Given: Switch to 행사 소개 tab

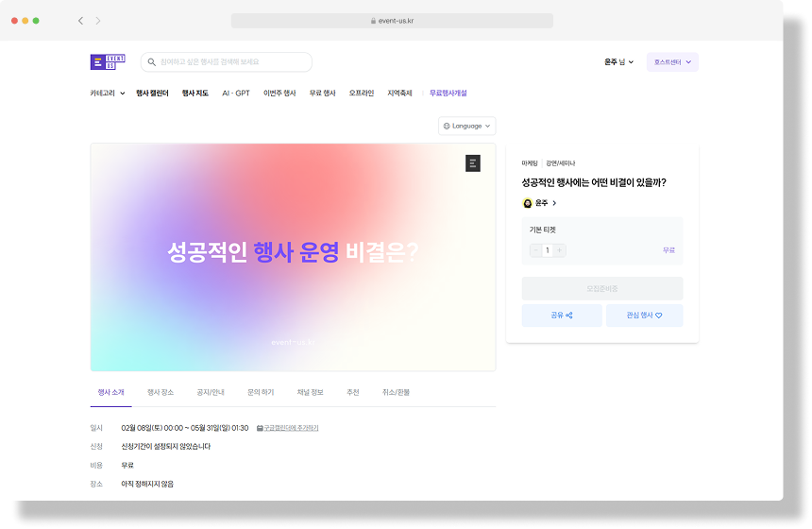Looking at the screenshot, I should click(x=110, y=393).
